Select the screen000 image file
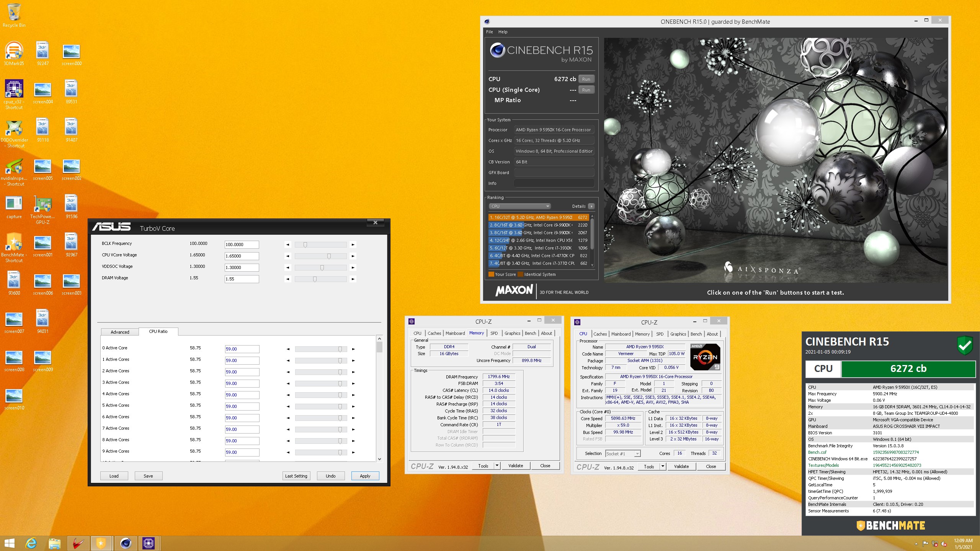 (x=72, y=54)
